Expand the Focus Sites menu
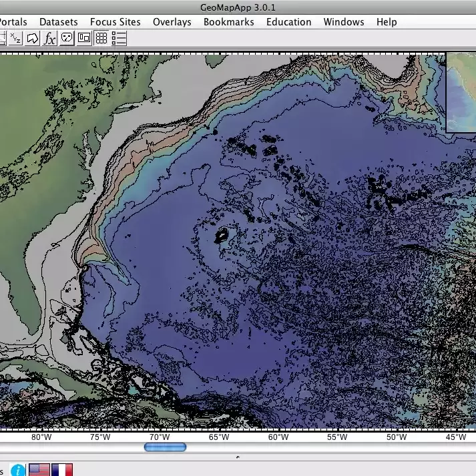The height and width of the screenshot is (476, 476). pos(115,22)
